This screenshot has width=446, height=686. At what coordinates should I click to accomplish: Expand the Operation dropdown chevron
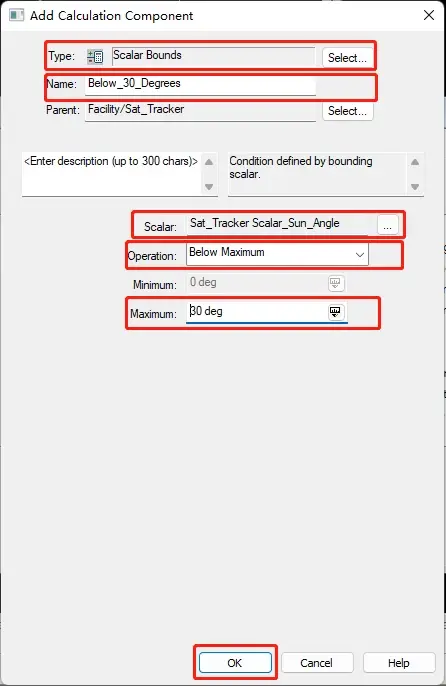pyautogui.click(x=360, y=255)
